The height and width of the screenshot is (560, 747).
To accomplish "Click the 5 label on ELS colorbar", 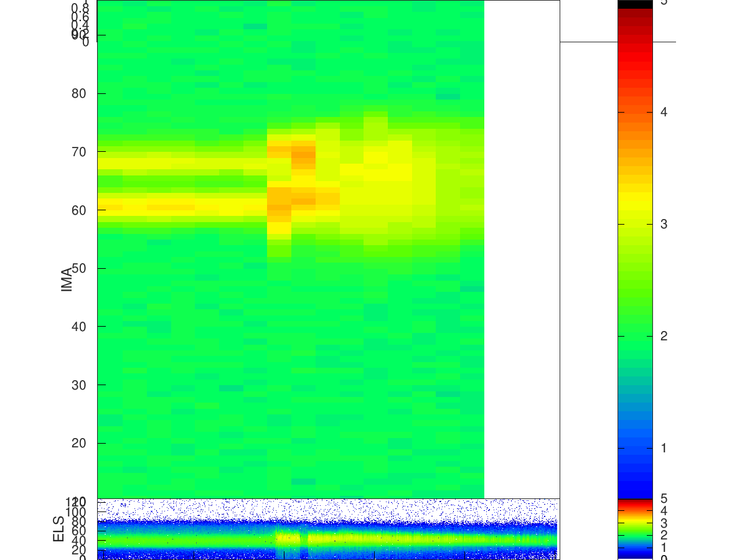I will 664,498.
